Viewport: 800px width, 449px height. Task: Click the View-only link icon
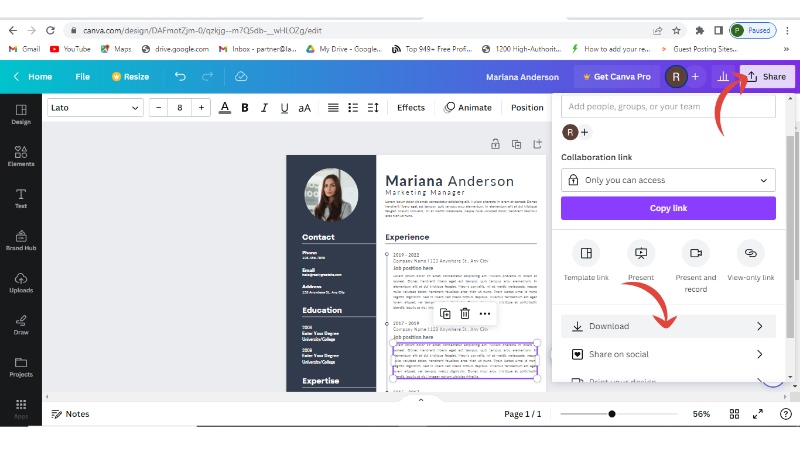[750, 253]
